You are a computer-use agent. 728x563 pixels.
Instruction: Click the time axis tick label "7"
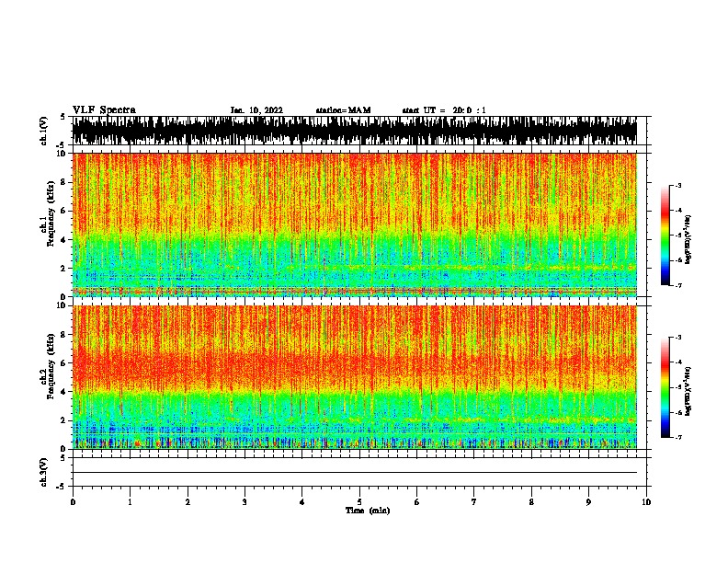coord(474,502)
